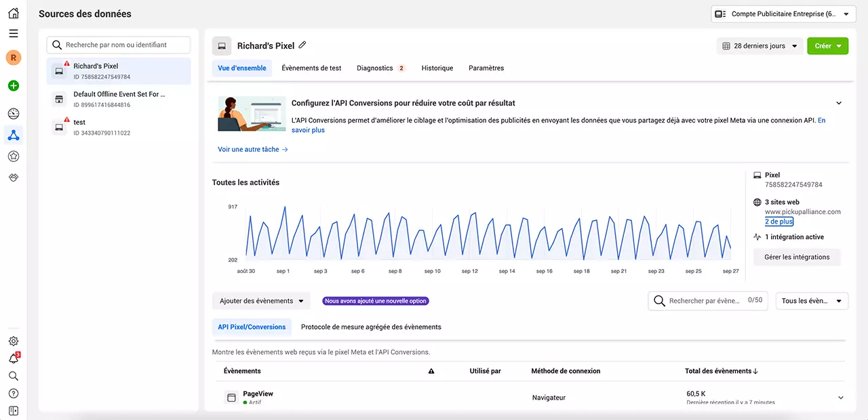
Task: Open the Créer dropdown button
Action: (x=827, y=46)
